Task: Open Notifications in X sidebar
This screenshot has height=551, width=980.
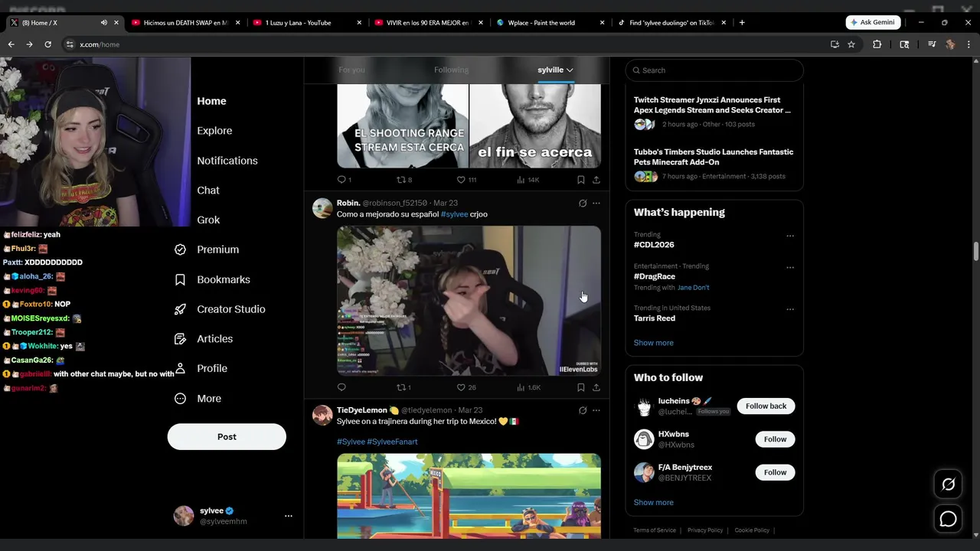Action: pyautogui.click(x=227, y=161)
